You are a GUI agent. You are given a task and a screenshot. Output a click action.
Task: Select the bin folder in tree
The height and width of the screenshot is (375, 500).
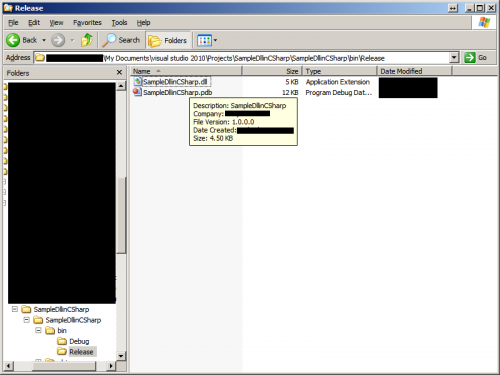pos(62,330)
